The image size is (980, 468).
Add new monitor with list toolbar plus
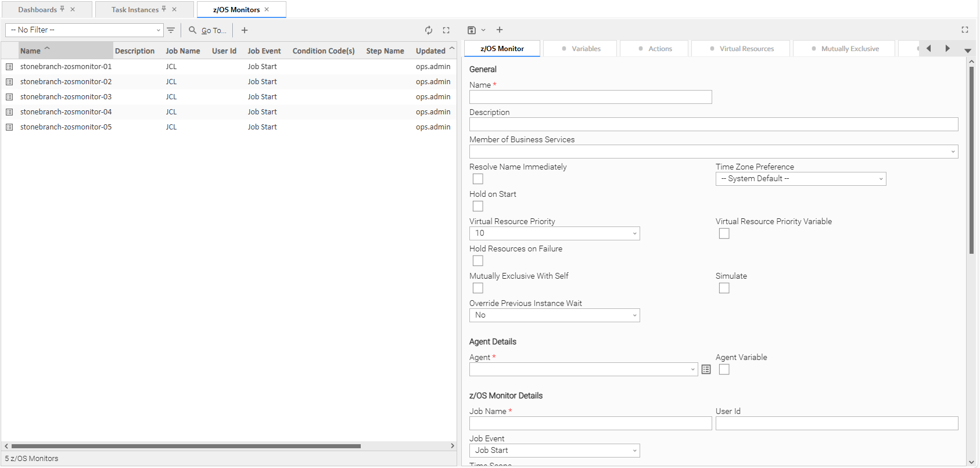coord(245,30)
